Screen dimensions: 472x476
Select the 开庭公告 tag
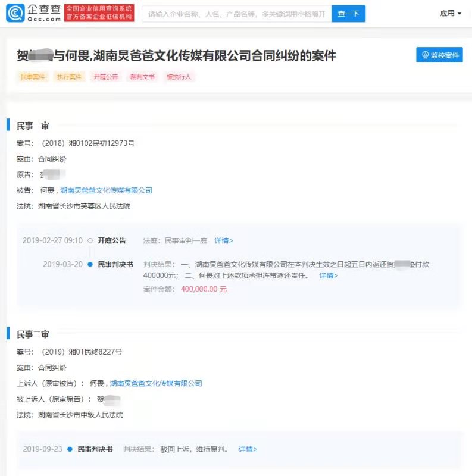pyautogui.click(x=105, y=77)
